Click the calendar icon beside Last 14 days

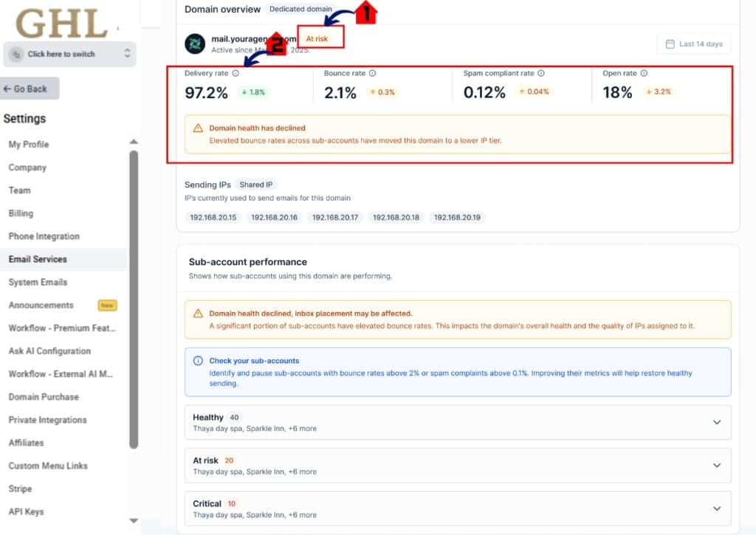tap(670, 44)
